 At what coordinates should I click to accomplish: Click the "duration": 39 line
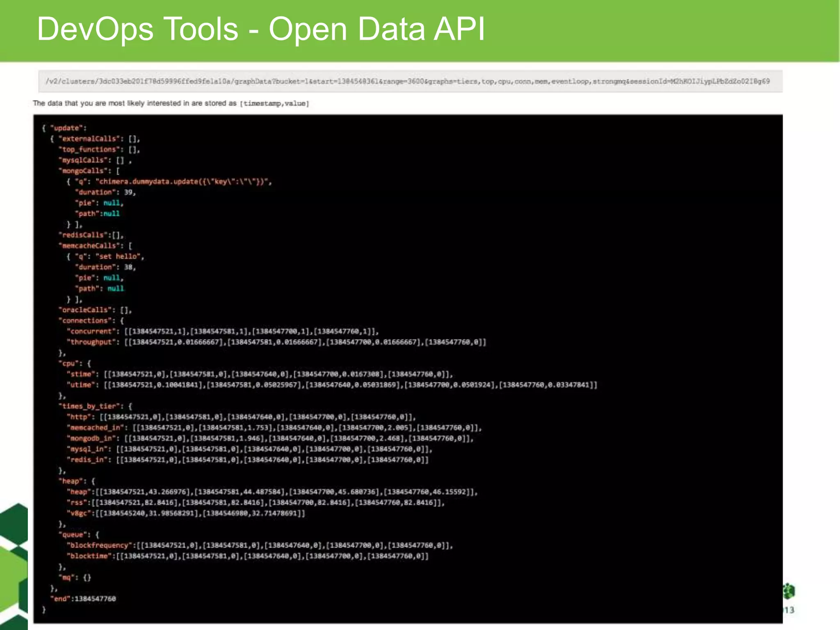coord(105,192)
